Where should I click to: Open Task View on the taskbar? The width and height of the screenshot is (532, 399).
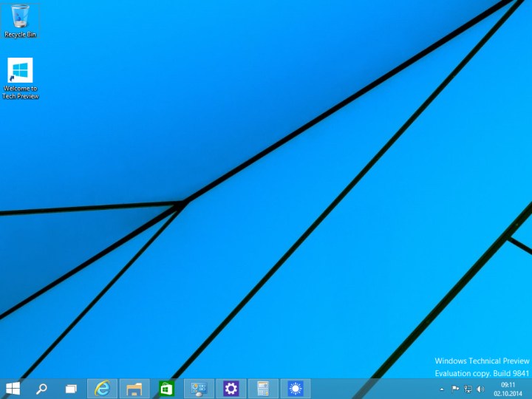coord(71,389)
